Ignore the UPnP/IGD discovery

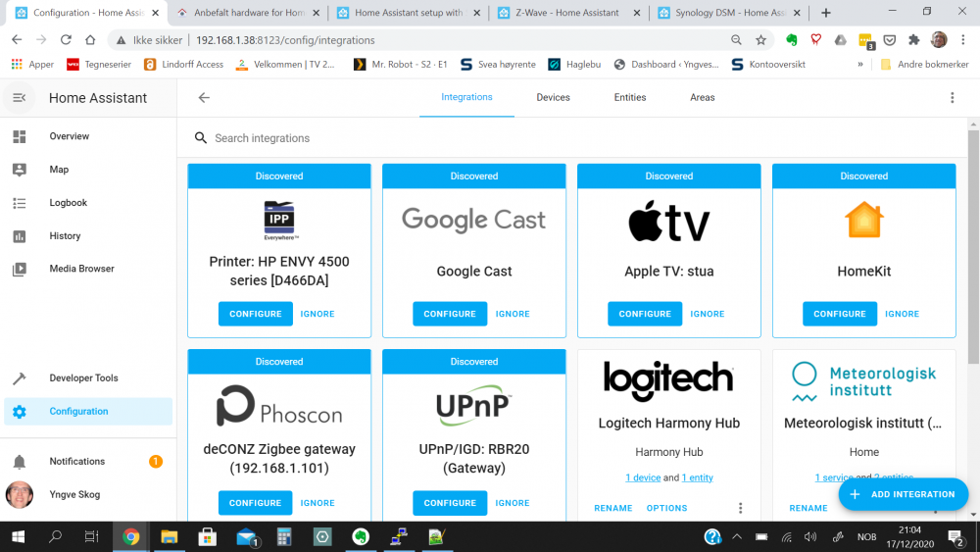513,503
